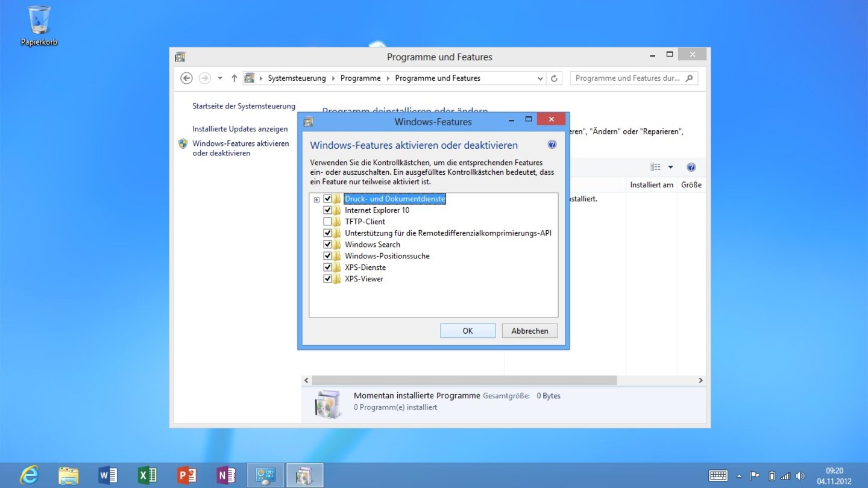This screenshot has width=868, height=488.
Task: Open the Papierkorb recycle bin icon
Action: (x=39, y=25)
